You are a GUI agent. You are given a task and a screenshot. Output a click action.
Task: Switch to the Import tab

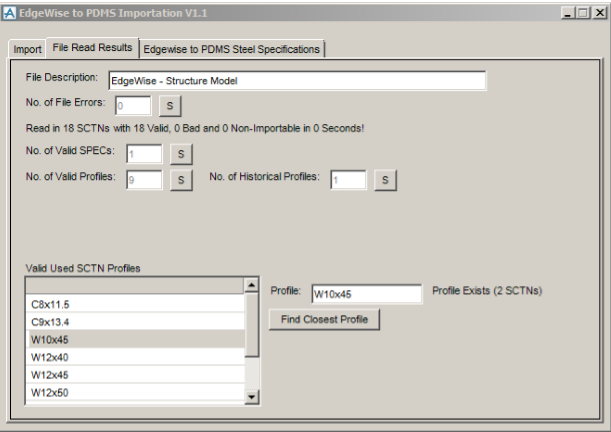tap(27, 49)
